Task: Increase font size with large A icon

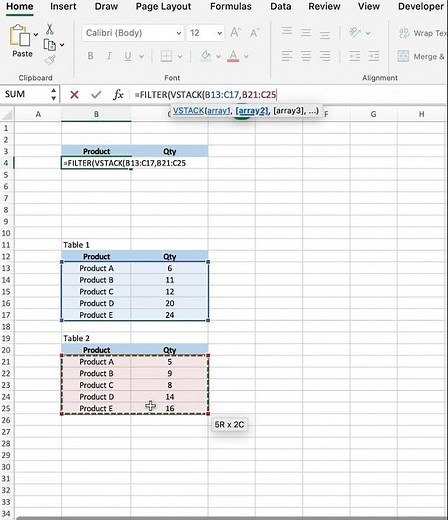Action: coord(235,33)
